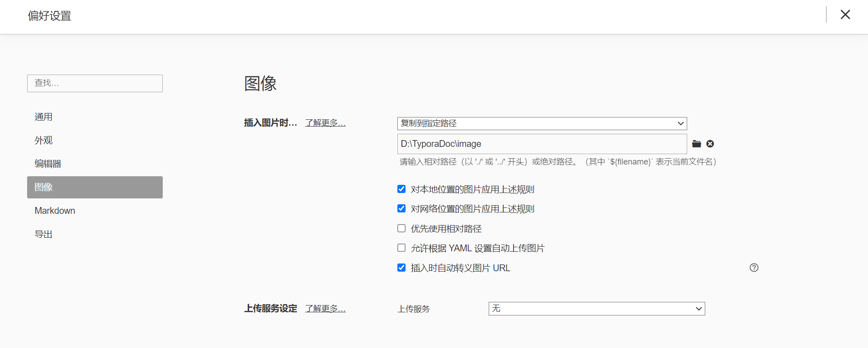Click the 插入图片时 label
Viewport: 868px width, 348px height.
(x=270, y=123)
